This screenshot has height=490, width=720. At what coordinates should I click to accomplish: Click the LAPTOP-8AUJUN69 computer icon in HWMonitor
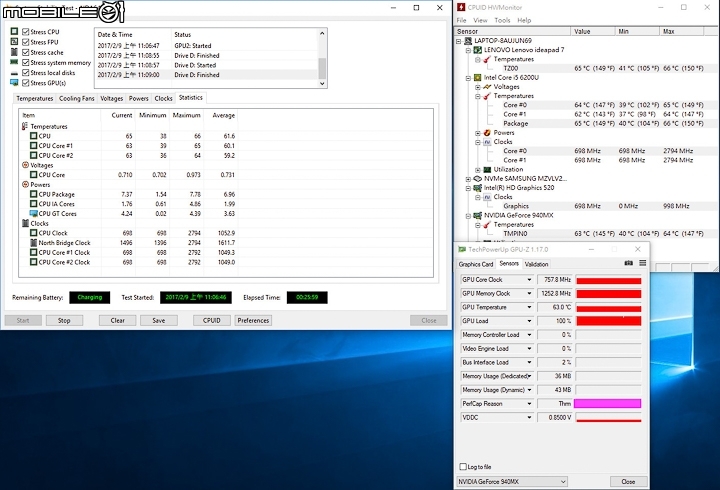coord(468,41)
